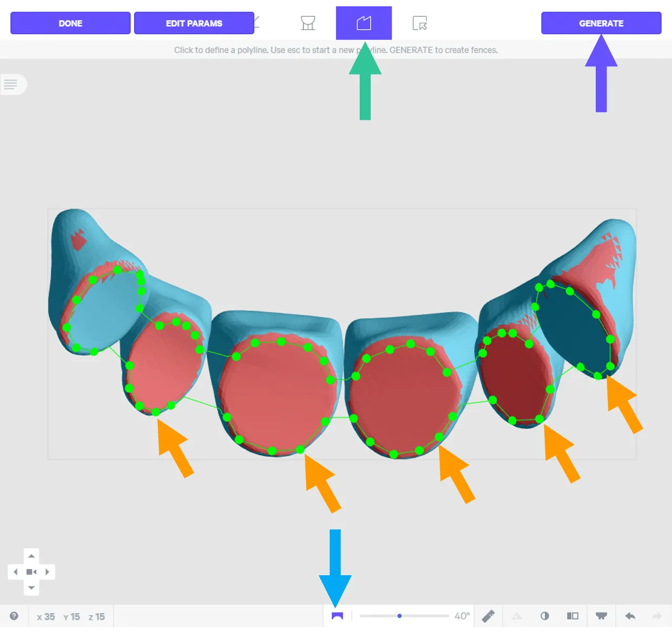Click GENERATE to create fences

(x=601, y=23)
